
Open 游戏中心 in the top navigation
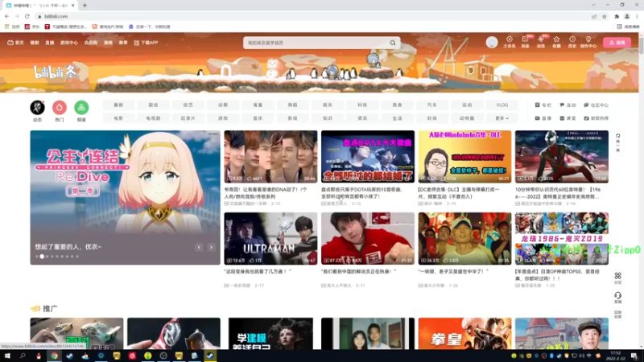(x=69, y=43)
